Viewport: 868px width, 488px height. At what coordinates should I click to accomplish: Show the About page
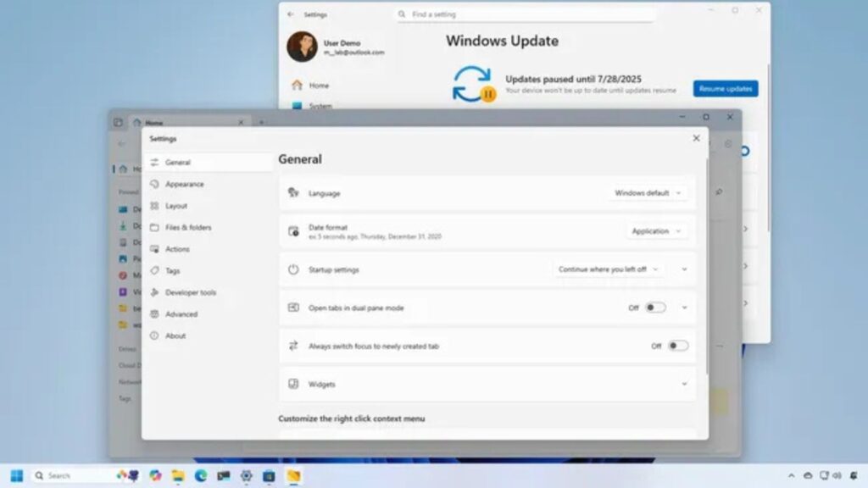(175, 335)
